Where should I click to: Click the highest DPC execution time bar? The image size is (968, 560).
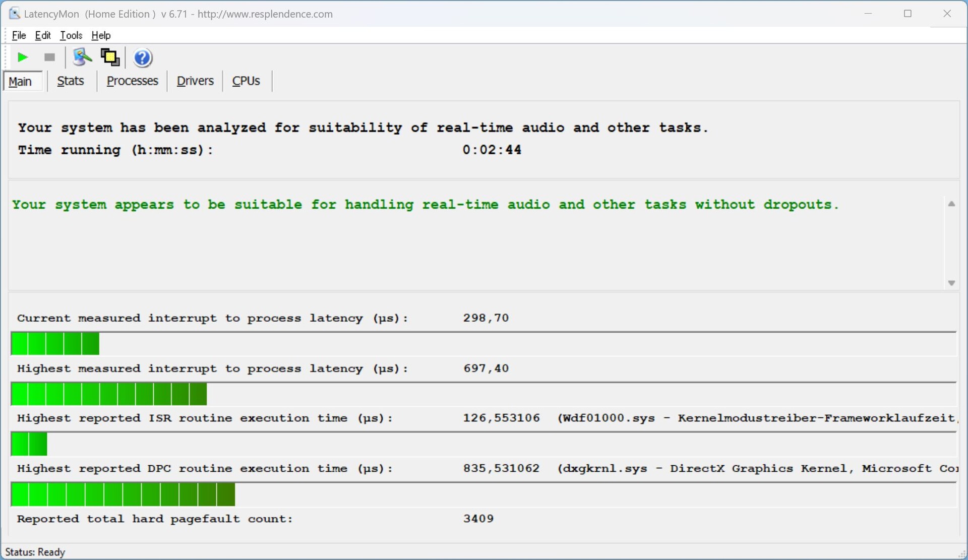pyautogui.click(x=123, y=494)
